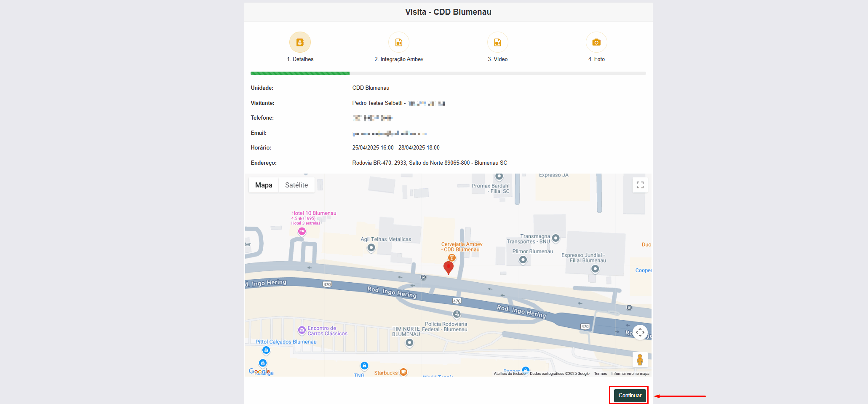
Task: Switch map to Mapa view
Action: tap(264, 185)
